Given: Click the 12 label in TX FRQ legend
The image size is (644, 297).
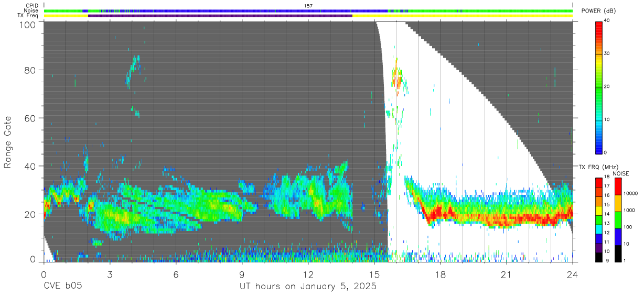Looking at the screenshot, I should click(x=606, y=233).
